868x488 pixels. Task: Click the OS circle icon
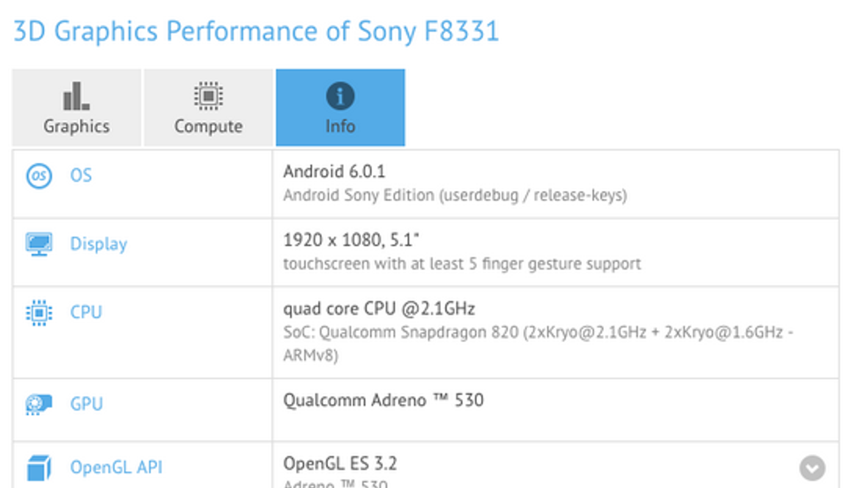click(x=39, y=176)
